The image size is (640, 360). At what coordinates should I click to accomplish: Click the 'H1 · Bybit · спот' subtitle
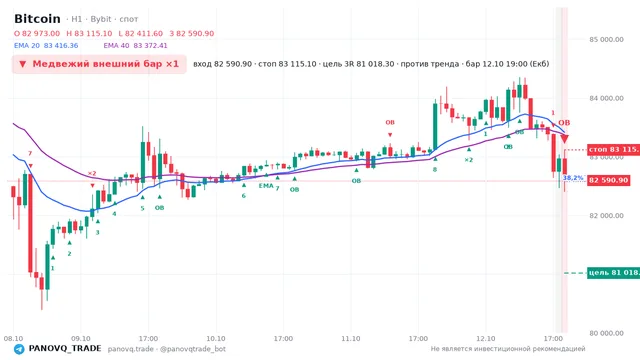[104, 19]
